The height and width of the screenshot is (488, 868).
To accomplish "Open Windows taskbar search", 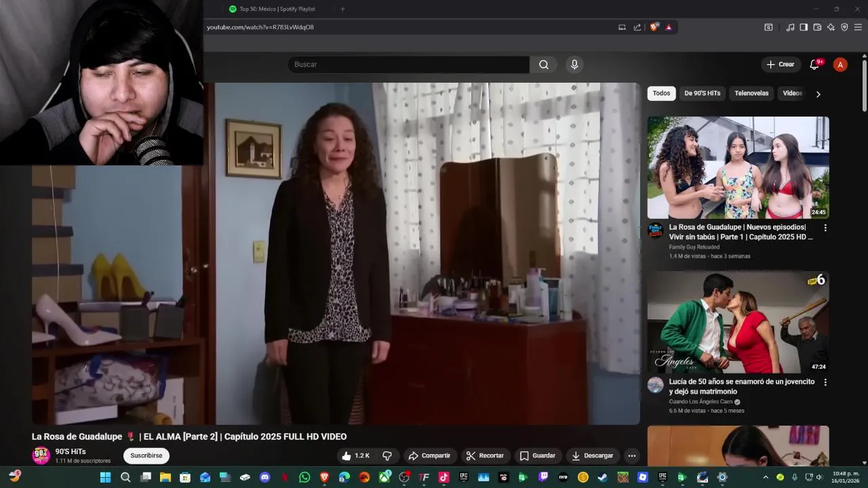I will 125,477.
